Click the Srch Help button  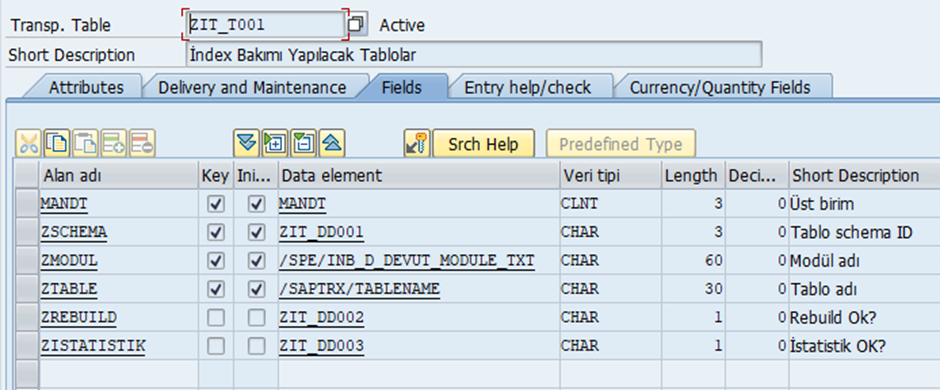coord(483,144)
